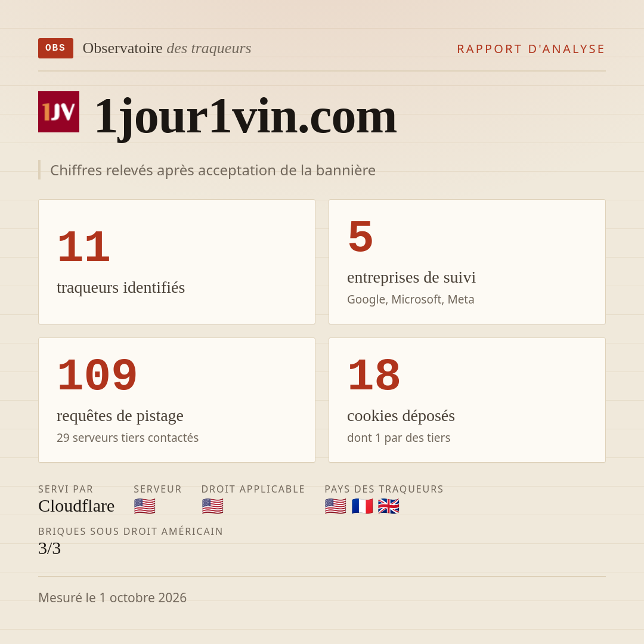
Task: Click the DROIT APPLICABLE label
Action: click(x=253, y=489)
